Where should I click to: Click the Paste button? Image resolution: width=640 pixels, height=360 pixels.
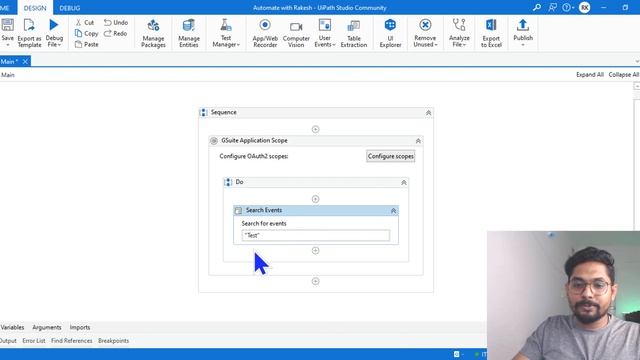(x=87, y=44)
